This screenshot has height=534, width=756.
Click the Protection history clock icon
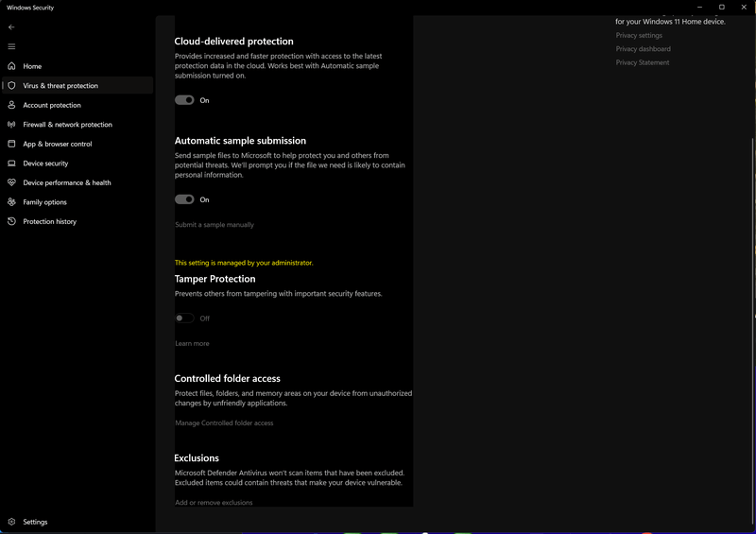pyautogui.click(x=11, y=221)
